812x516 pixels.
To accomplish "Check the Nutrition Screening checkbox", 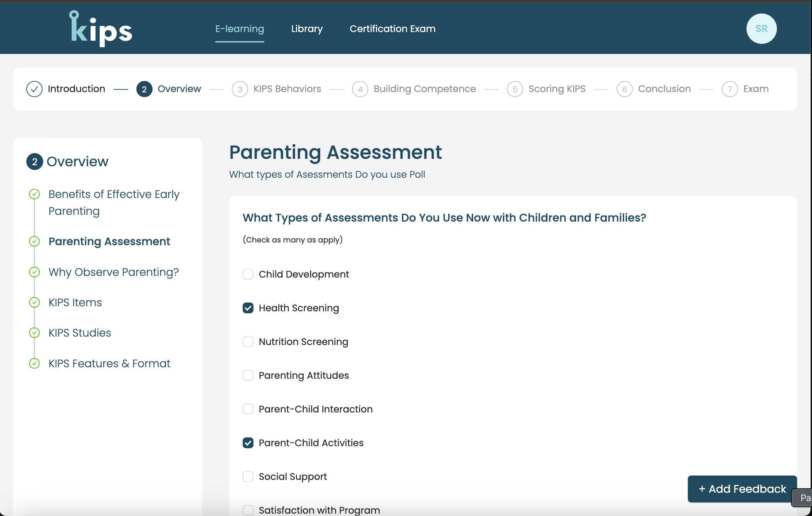I will coord(248,342).
